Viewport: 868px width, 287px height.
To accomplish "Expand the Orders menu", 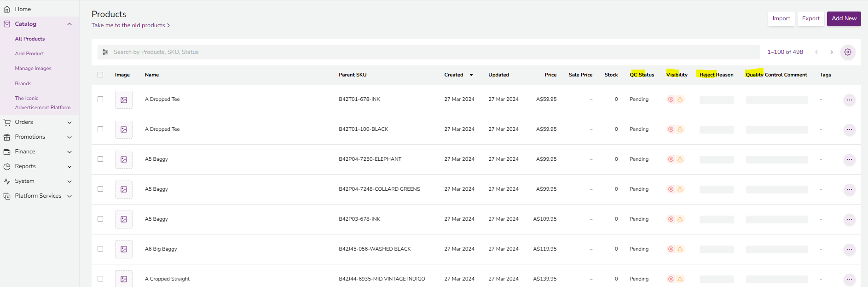I will click(x=69, y=123).
